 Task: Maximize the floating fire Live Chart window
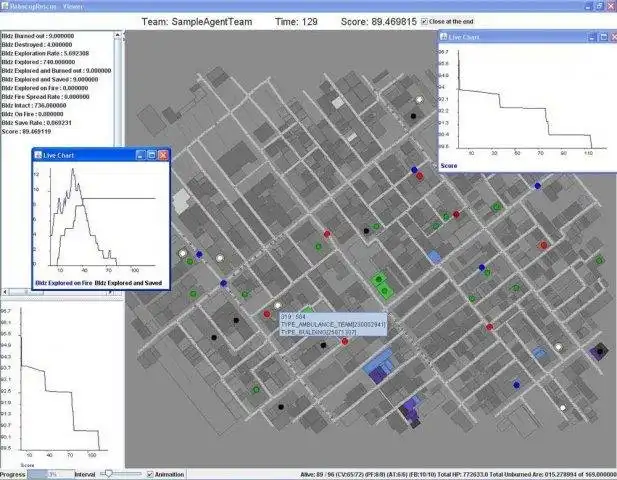(x=151, y=155)
